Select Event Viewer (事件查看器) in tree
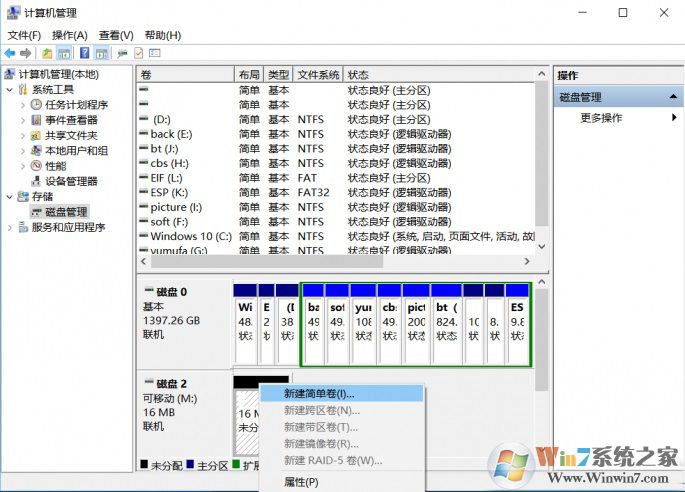The height and width of the screenshot is (492, 685). tap(70, 120)
